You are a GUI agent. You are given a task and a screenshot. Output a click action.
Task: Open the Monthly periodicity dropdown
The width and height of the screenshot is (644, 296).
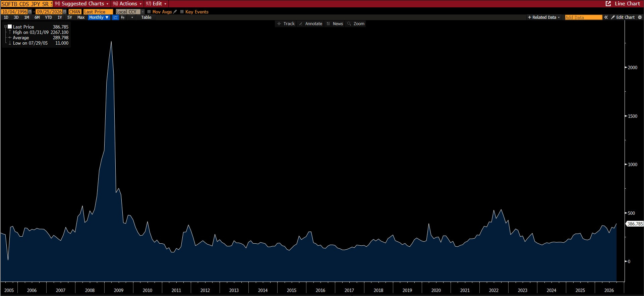coord(99,17)
